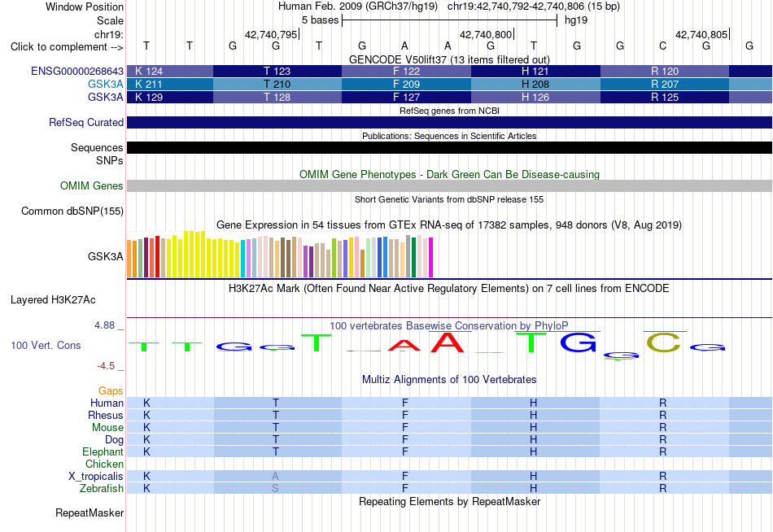Click codon R 120 in ENSG00000268643 row
Screen dimensions: 773x532
[x=665, y=71]
